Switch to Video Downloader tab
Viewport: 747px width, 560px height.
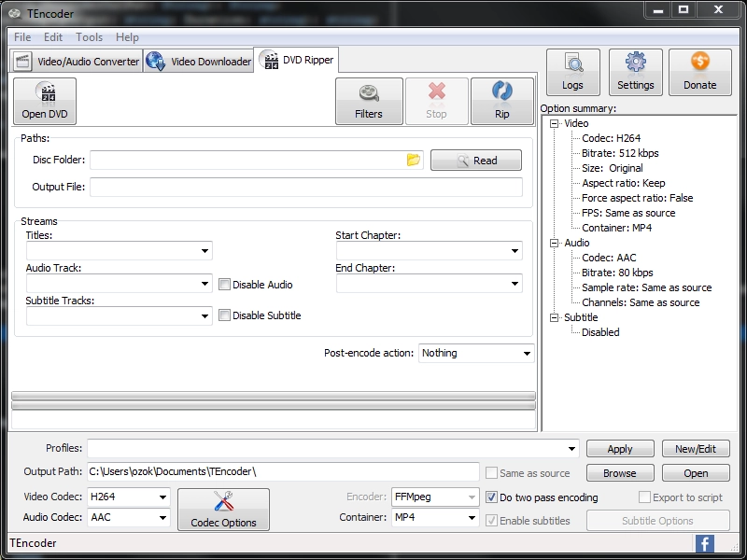[199, 62]
